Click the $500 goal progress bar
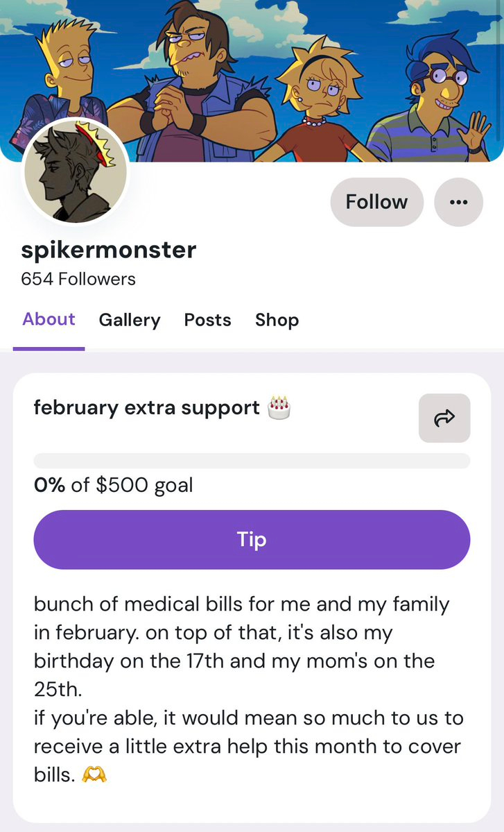Viewport: 504px width, 832px height. (252, 461)
